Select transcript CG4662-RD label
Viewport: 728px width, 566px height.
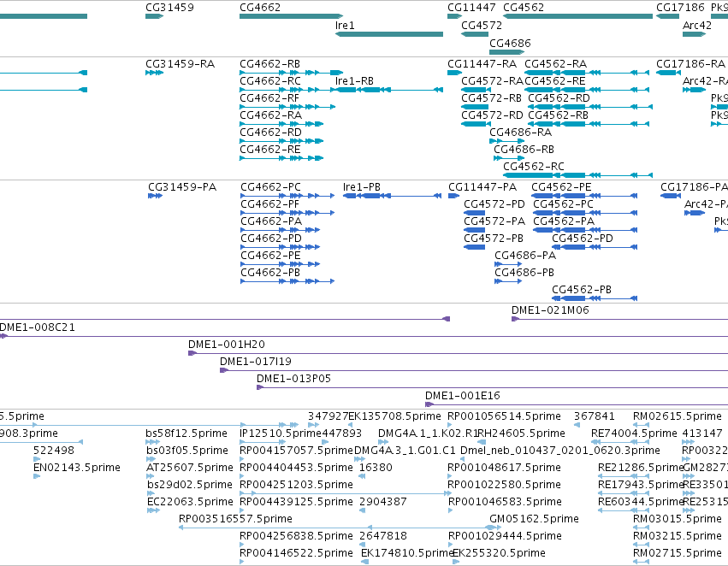(270, 133)
